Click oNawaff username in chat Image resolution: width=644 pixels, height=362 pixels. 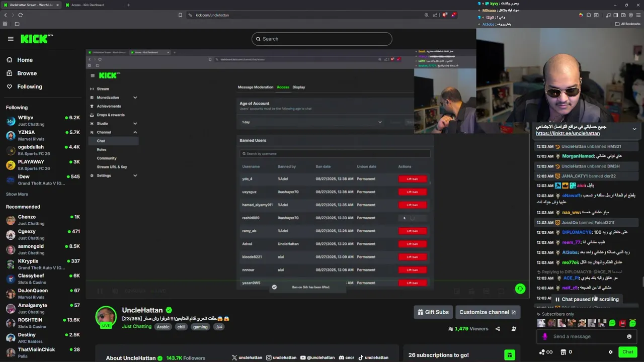(x=572, y=196)
